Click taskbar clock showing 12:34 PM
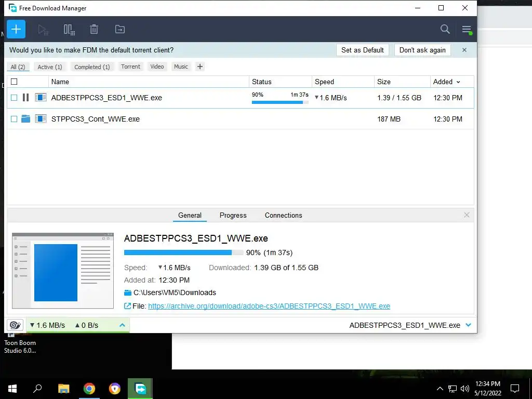532x399 pixels. (x=487, y=389)
